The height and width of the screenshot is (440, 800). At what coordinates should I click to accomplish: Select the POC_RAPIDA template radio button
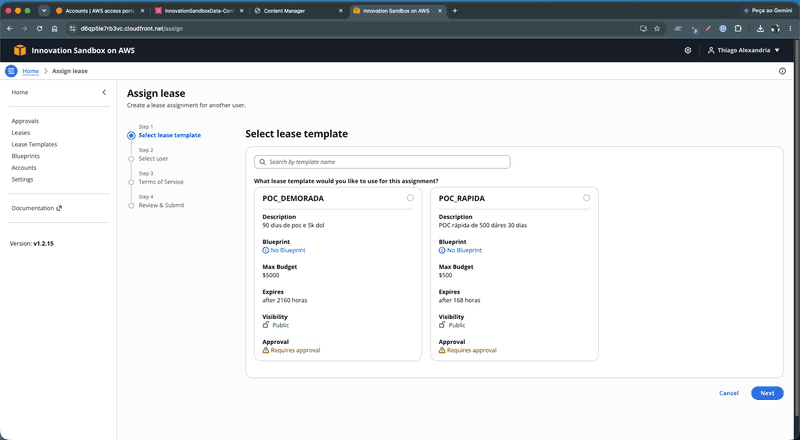[x=586, y=198]
